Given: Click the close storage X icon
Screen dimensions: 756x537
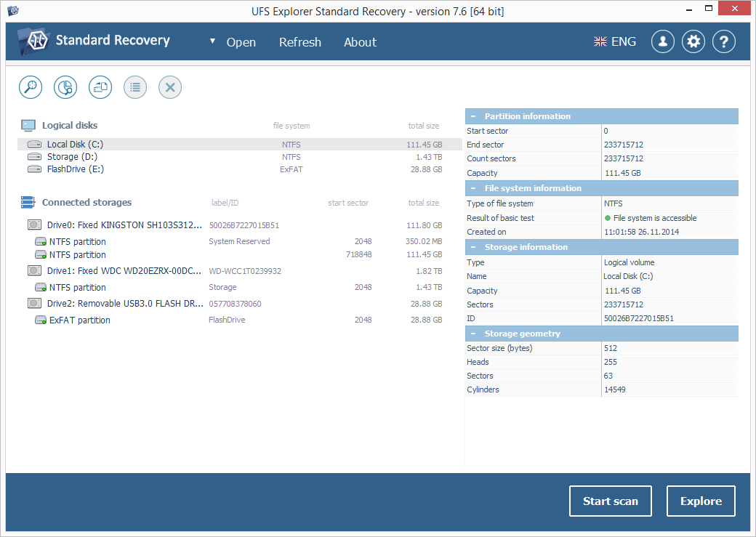Looking at the screenshot, I should [x=170, y=87].
